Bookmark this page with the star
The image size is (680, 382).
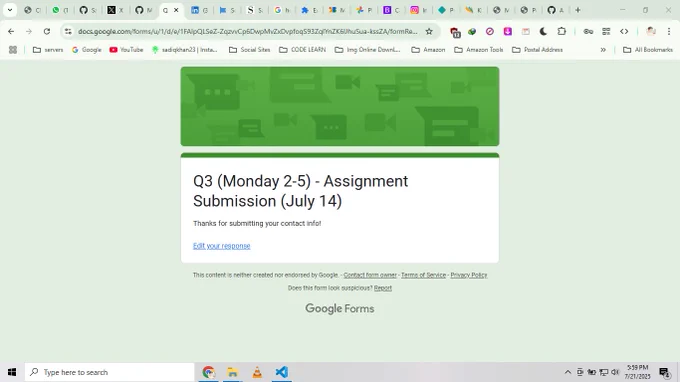tap(429, 31)
